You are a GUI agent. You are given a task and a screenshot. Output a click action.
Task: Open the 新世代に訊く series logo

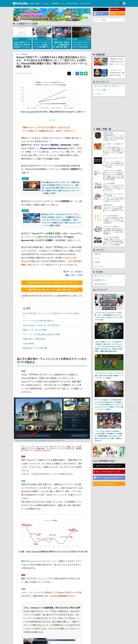click(98, 207)
